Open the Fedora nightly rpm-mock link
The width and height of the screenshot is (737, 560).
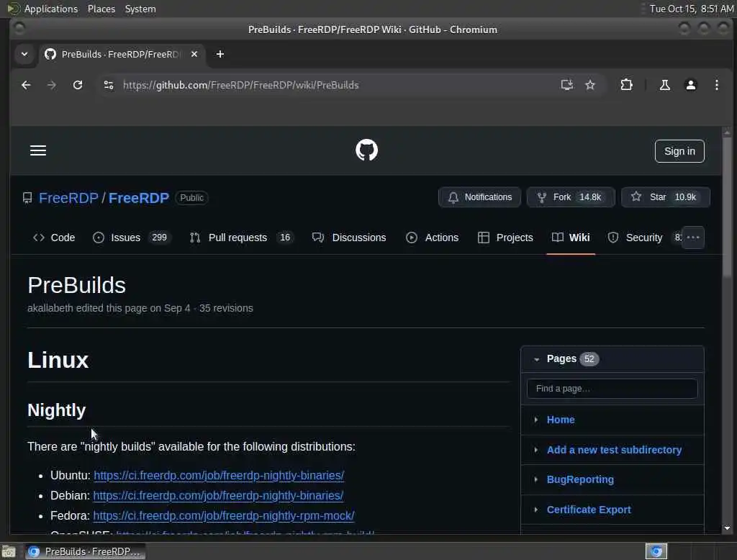pyautogui.click(x=224, y=516)
